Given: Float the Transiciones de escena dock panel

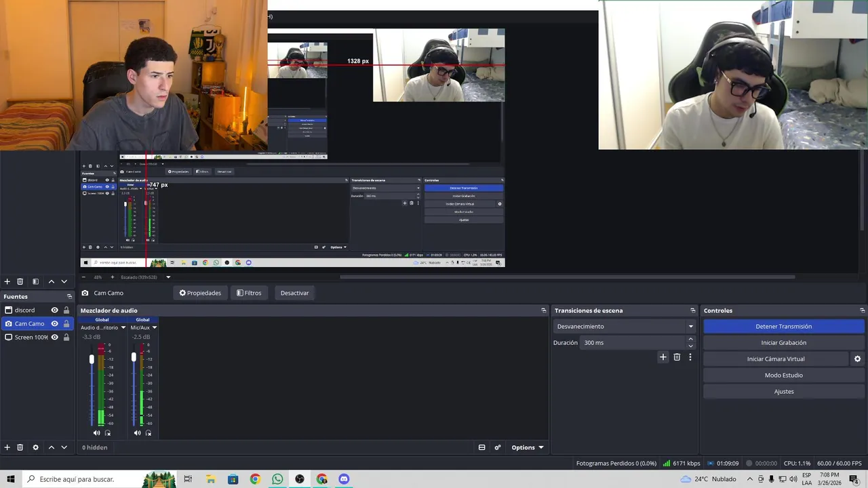Looking at the screenshot, I should coord(692,310).
